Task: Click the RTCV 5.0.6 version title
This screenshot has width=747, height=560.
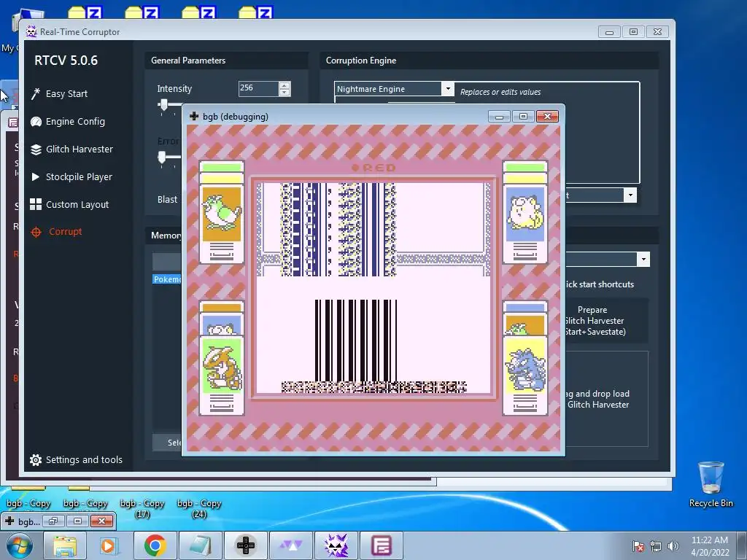Action: click(x=66, y=61)
